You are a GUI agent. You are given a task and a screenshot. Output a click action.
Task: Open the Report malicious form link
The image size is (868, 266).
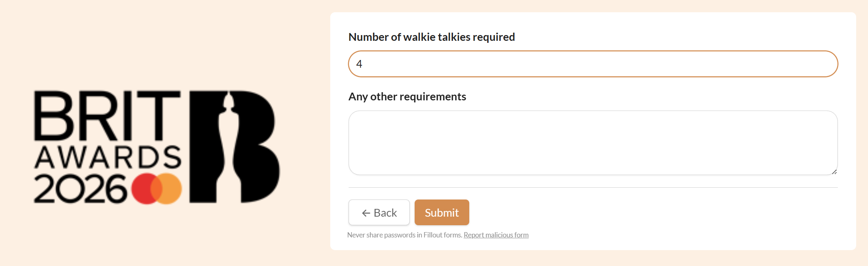496,235
